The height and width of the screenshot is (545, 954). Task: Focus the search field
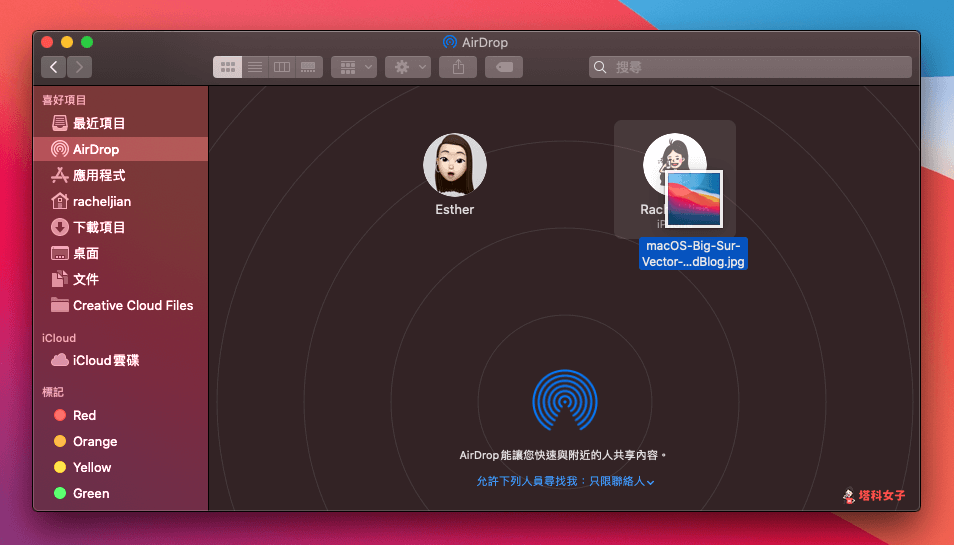750,67
